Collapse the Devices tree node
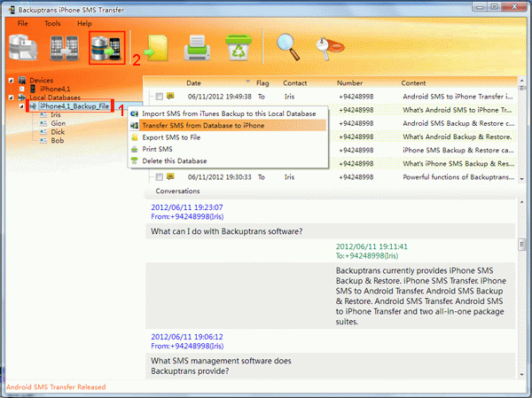 click(12, 81)
